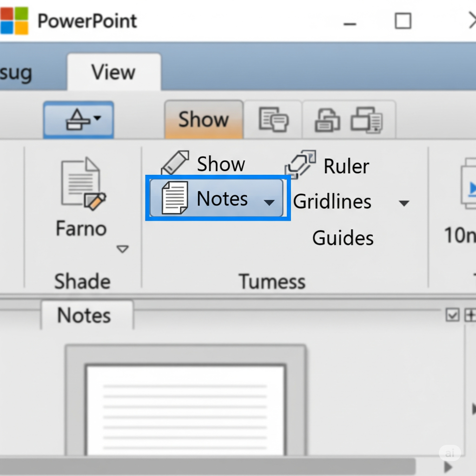Click the Notes page icon in the ribbon
Screen dimensions: 476x476
point(174,198)
